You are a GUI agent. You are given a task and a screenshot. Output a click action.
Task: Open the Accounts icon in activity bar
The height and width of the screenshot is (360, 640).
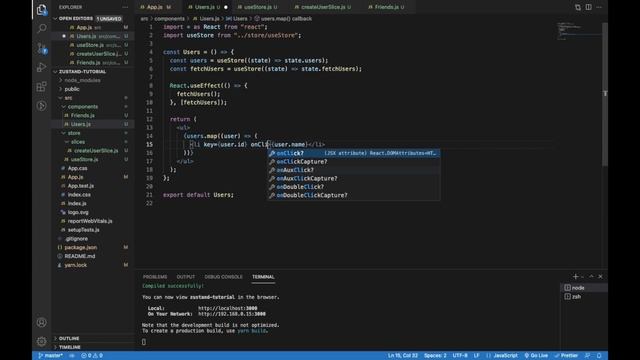[41, 322]
